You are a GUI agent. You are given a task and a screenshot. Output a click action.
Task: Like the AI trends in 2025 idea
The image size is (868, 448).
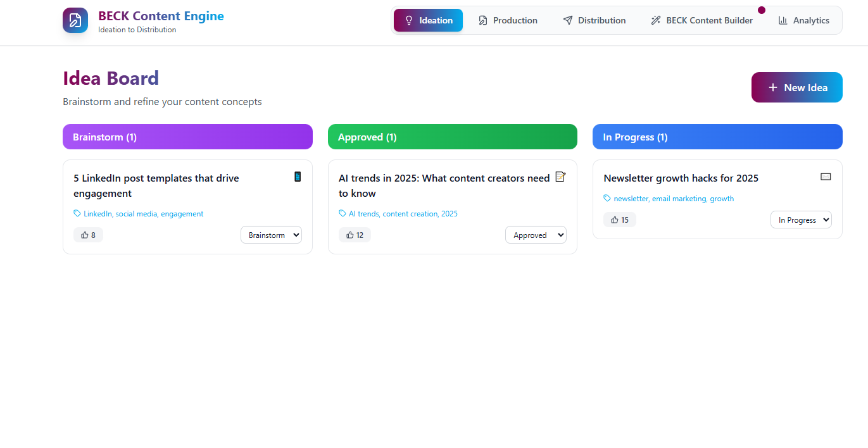point(355,235)
